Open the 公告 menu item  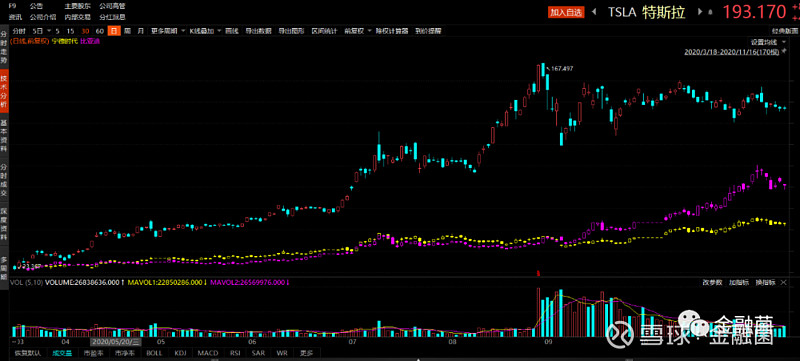pyautogui.click(x=36, y=6)
